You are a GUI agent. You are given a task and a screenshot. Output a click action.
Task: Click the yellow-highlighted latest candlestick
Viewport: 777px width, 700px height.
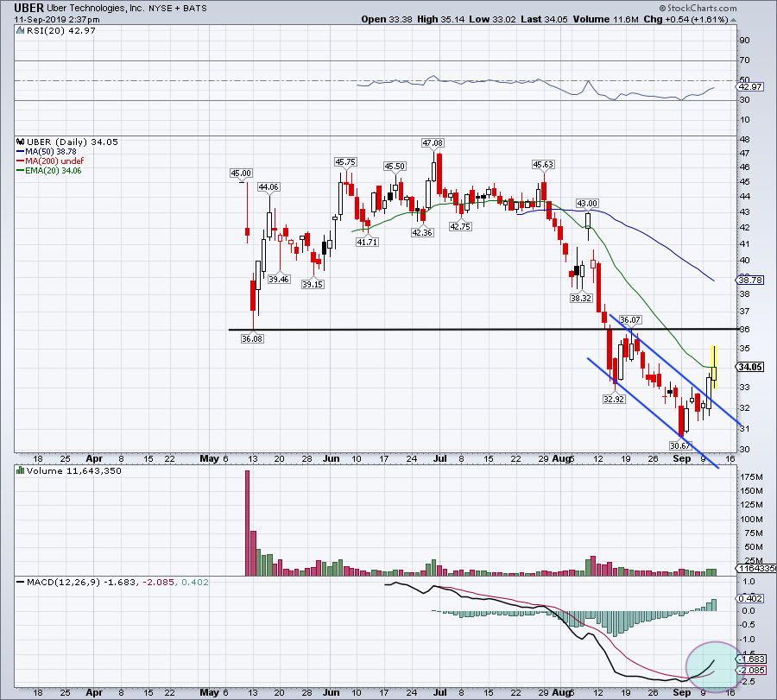(714, 367)
